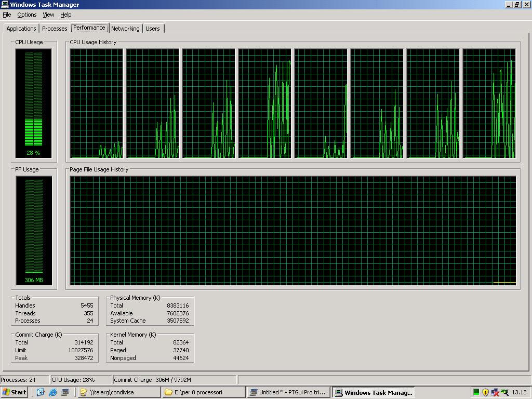Click the yellow security shield tray icon
The image size is (532, 399).
[x=486, y=392]
